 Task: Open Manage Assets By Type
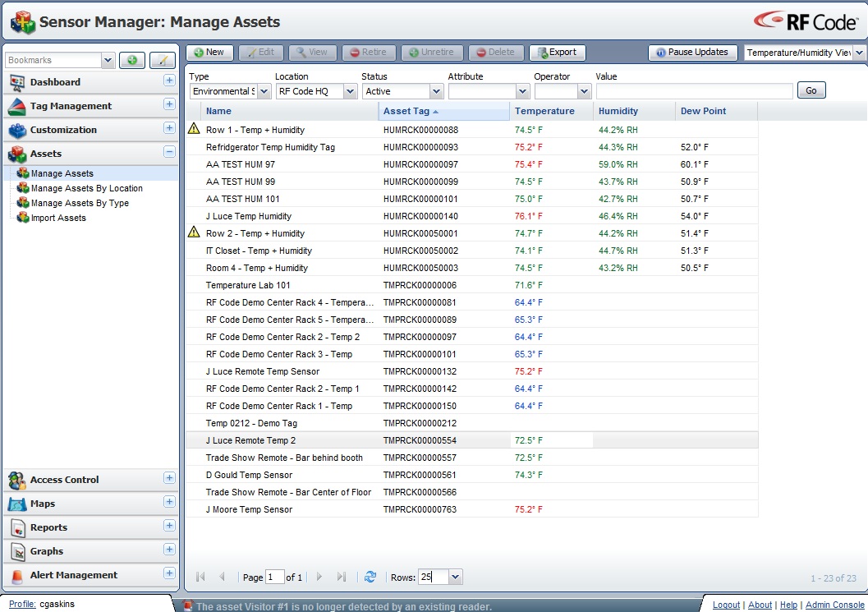(x=80, y=203)
